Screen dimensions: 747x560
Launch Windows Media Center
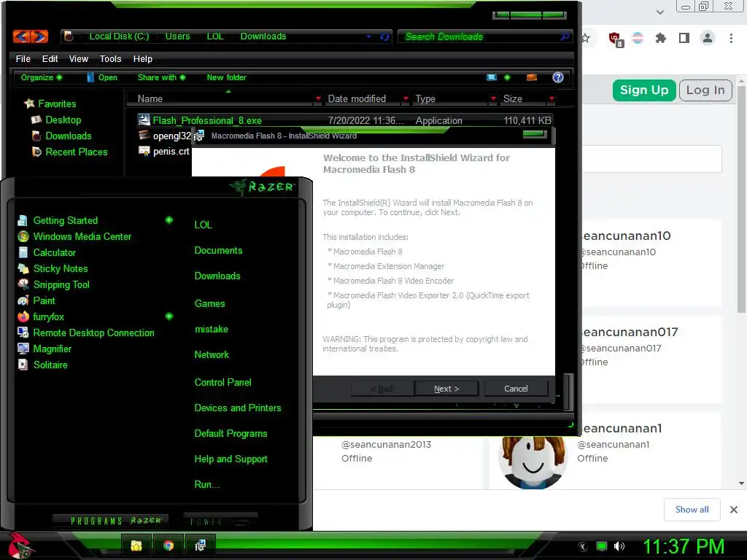[74, 237]
